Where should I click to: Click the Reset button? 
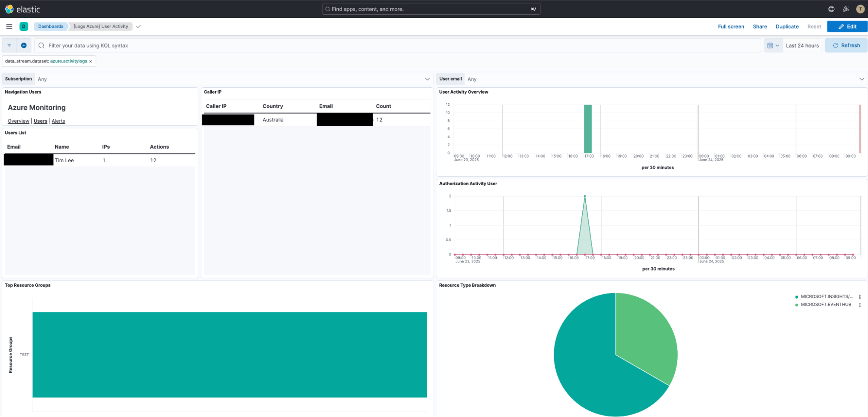click(814, 26)
